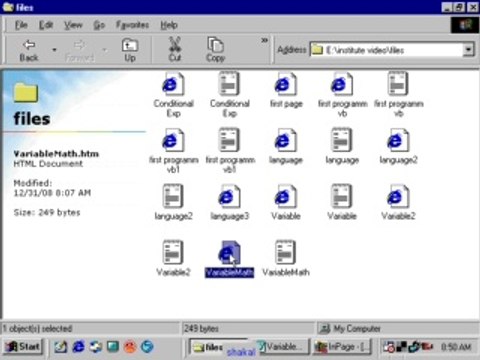Click the first quick launch notepad icon
The image size is (480, 360).
(x=61, y=347)
